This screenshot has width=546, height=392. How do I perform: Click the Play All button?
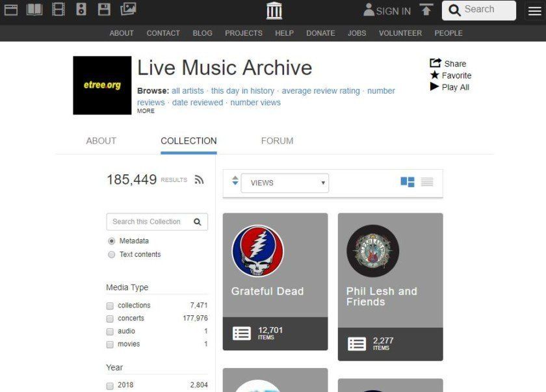(449, 86)
